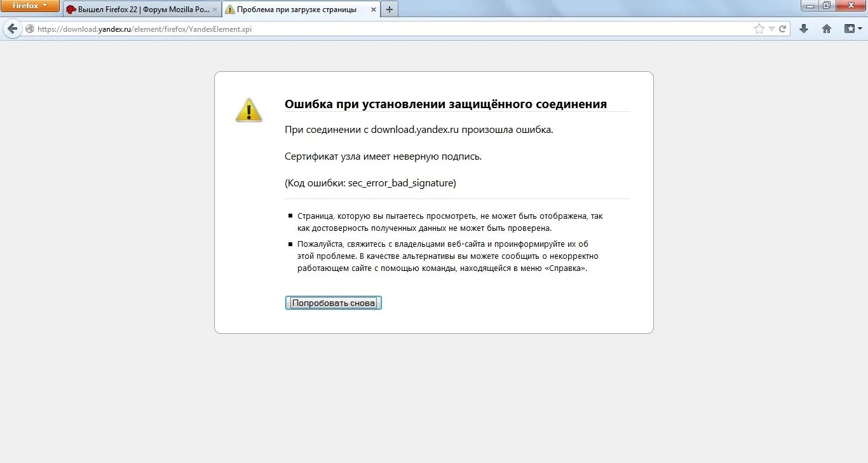Image resolution: width=868 pixels, height=463 pixels.
Task: Switch to the Вышел Firefox 22 forum tab
Action: click(x=142, y=10)
